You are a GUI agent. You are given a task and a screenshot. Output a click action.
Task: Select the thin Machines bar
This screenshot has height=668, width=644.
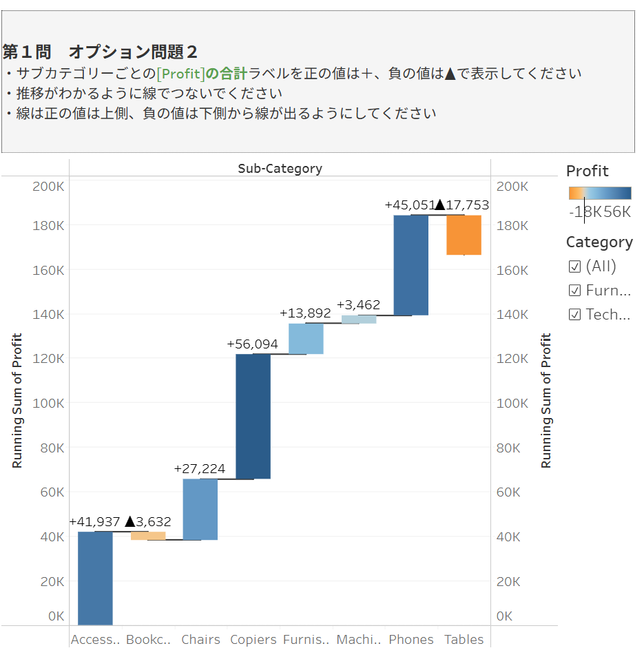coord(359,320)
